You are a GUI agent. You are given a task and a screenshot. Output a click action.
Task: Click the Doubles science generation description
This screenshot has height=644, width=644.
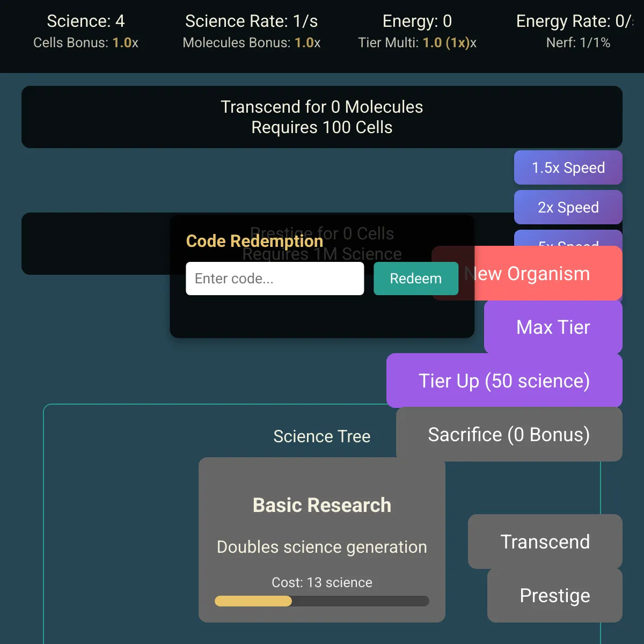[322, 547]
